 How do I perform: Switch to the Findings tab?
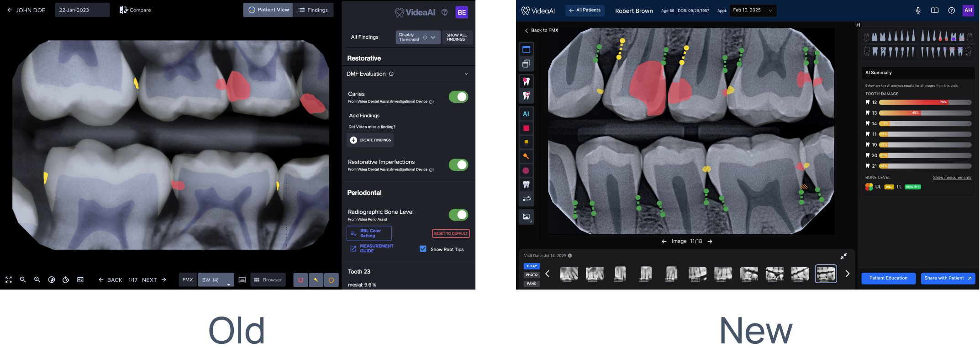pyautogui.click(x=313, y=10)
